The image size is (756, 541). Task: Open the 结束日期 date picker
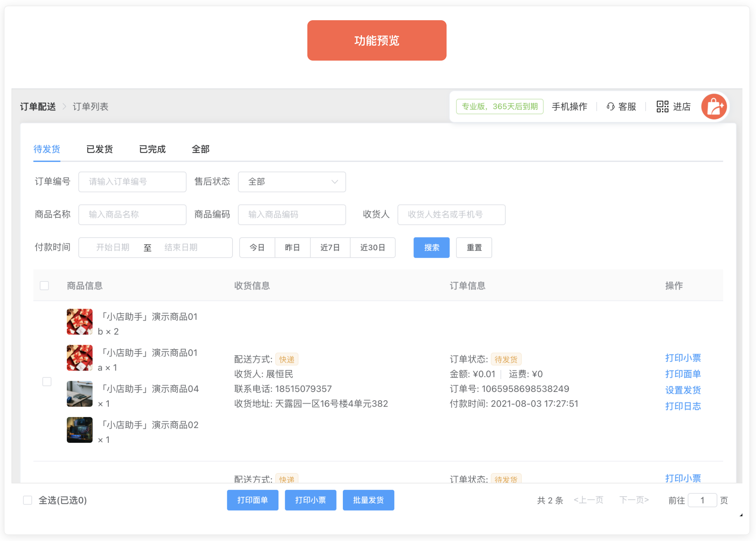(181, 248)
